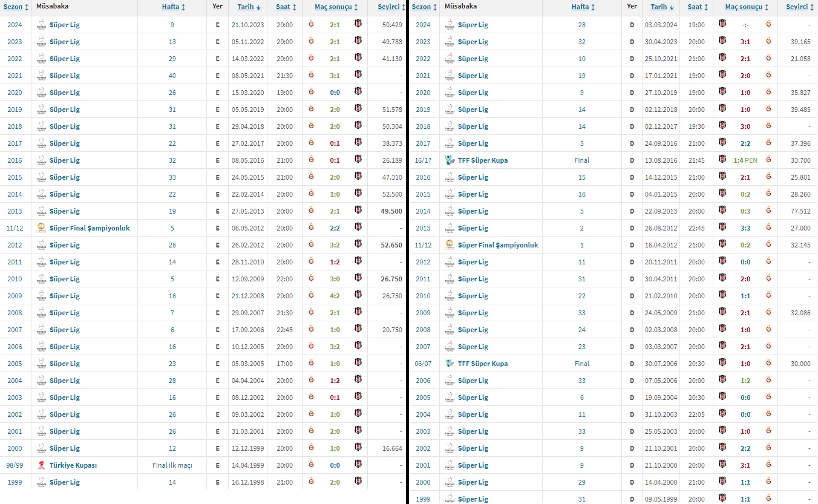This screenshot has height=504, width=818.
Task: Click Süper Lig logo in the 16.12.1998 row
Action: (41, 482)
